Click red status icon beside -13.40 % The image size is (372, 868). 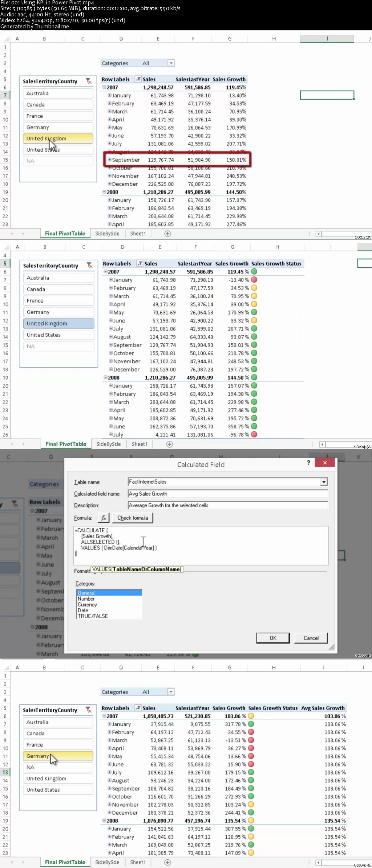click(254, 280)
